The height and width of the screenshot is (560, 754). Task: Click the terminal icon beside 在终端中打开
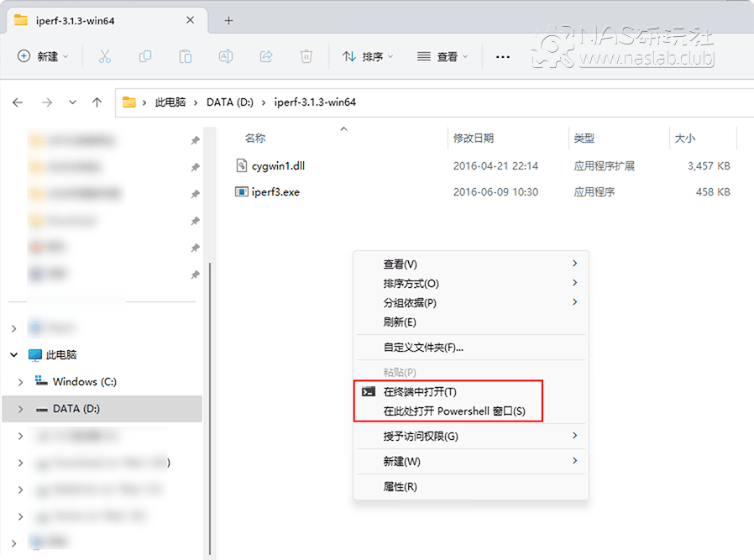(x=367, y=390)
